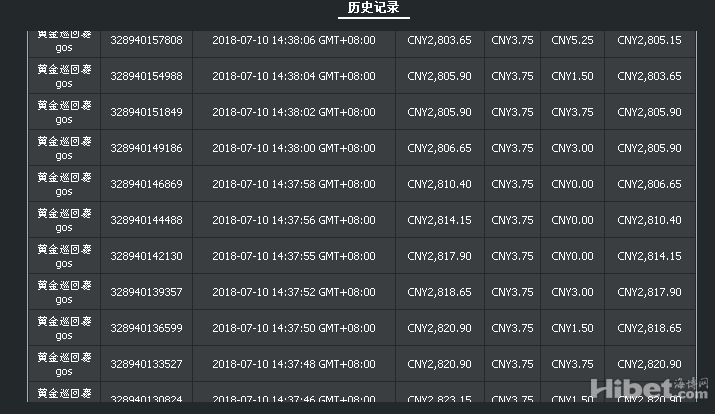Viewport: 715px width, 414px height.
Task: Click the 14:37:52 timestamp entry
Action: [x=294, y=292]
